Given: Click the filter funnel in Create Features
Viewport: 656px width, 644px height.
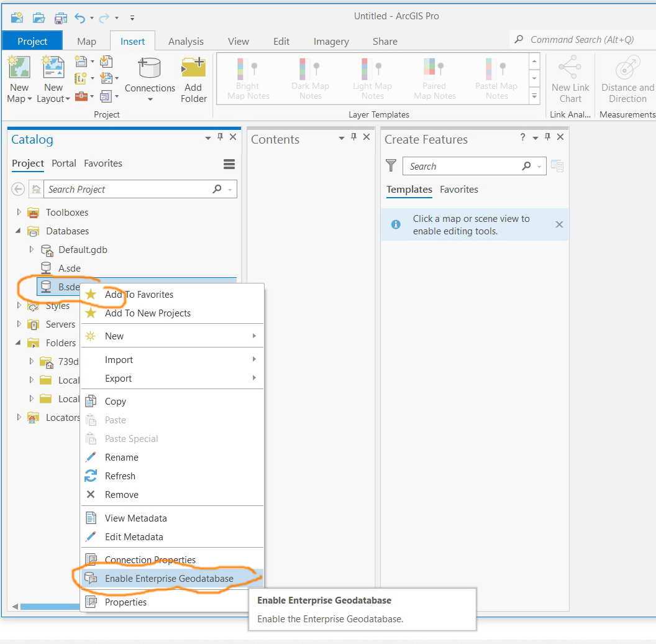Looking at the screenshot, I should [x=391, y=166].
